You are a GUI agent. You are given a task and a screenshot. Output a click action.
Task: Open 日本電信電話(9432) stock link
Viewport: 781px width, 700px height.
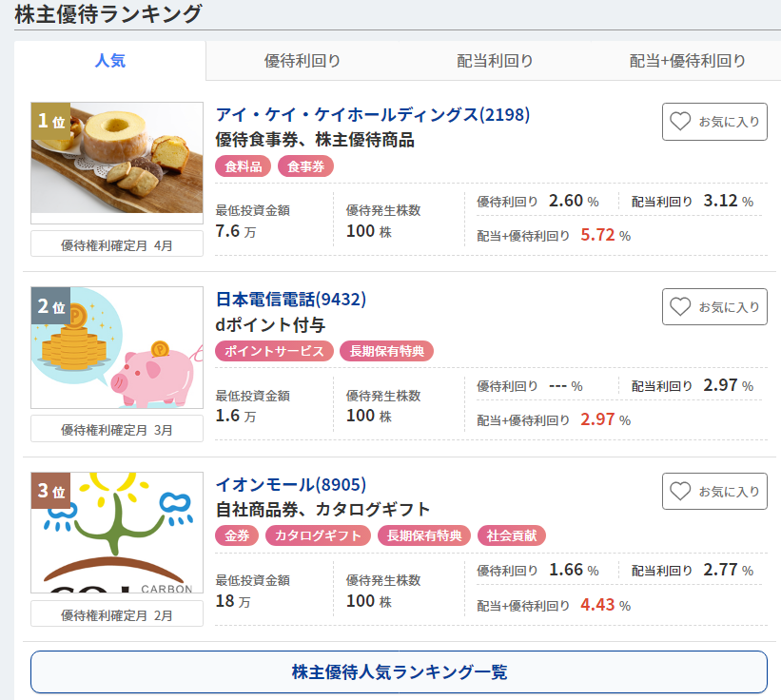click(290, 300)
